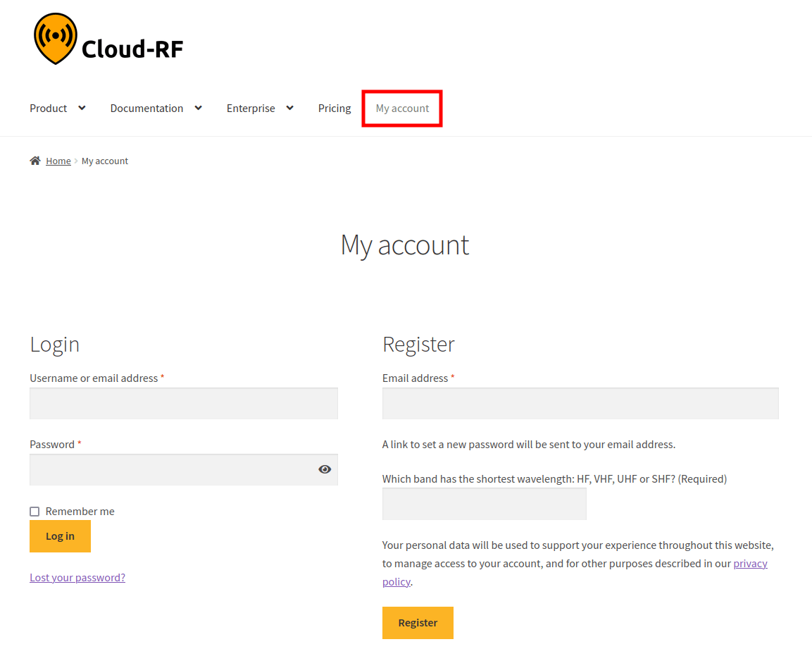
Task: Open the Pricing page
Action: tap(334, 108)
